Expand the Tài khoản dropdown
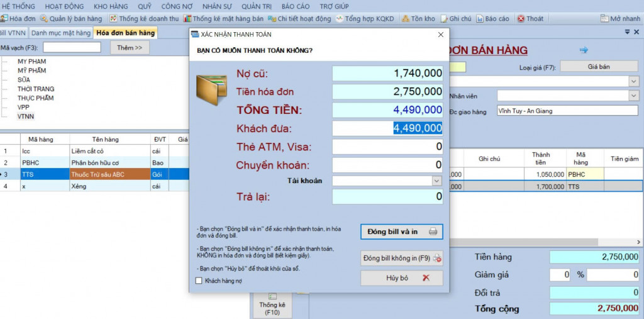The width and height of the screenshot is (644, 319). click(436, 181)
